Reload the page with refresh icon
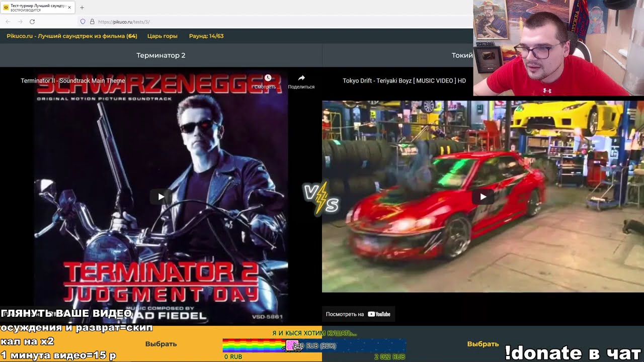The image size is (644, 362). point(32,22)
